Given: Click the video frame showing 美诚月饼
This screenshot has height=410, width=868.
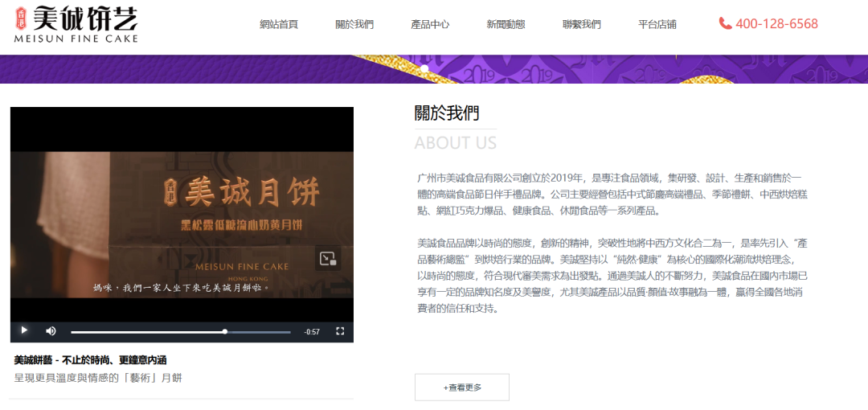Looking at the screenshot, I should click(x=182, y=209).
